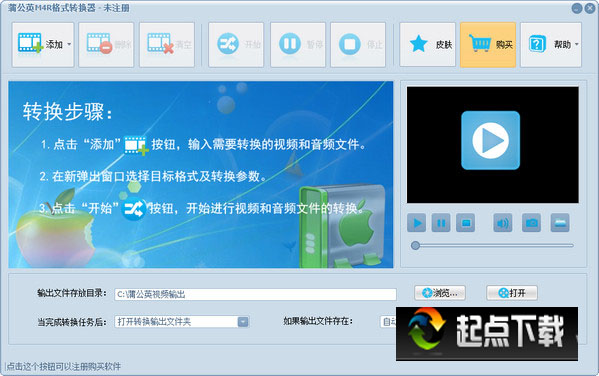Click the 删除 (Delete) toolbar button
This screenshot has width=599, height=376.
[x=106, y=45]
